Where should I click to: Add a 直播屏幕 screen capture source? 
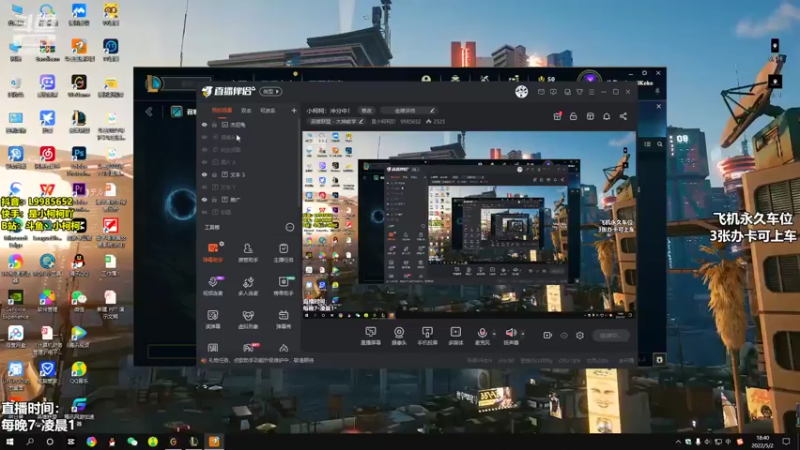click(370, 336)
